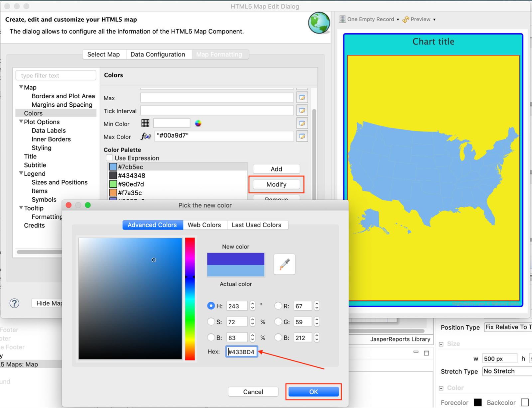
Task: Click the hue spectrum slider bar
Action: (190, 299)
